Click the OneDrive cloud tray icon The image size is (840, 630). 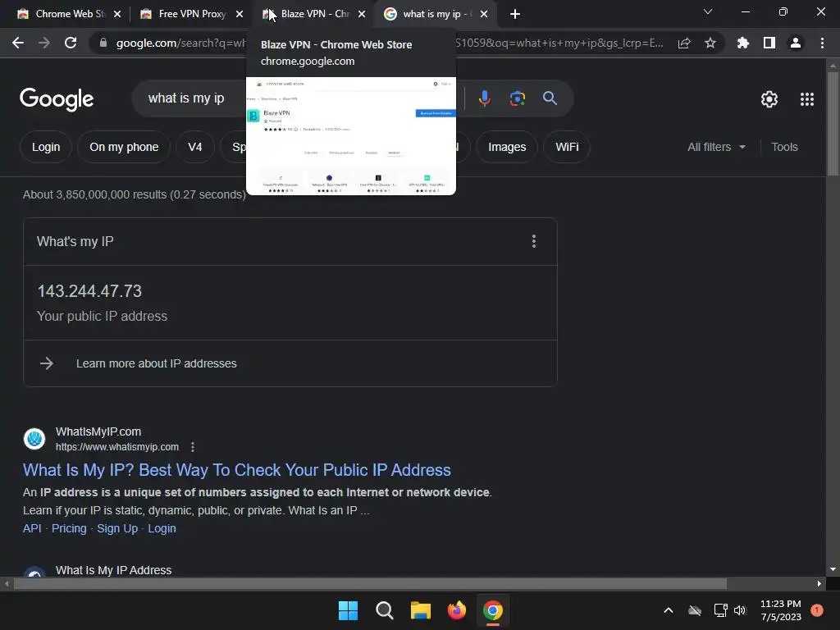[695, 610]
